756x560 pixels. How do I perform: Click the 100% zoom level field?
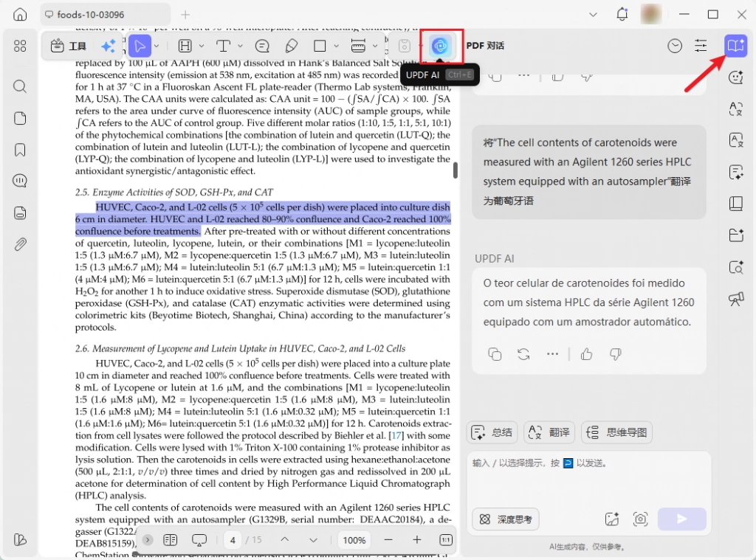pos(354,540)
